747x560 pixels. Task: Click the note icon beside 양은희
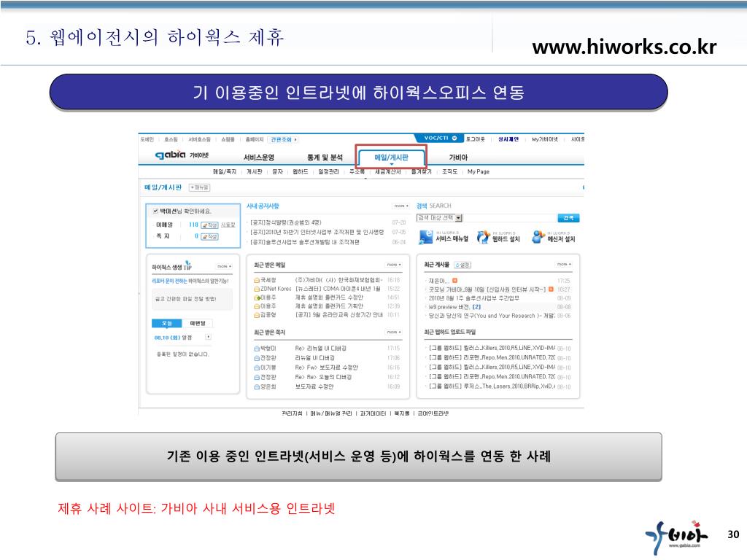click(257, 386)
